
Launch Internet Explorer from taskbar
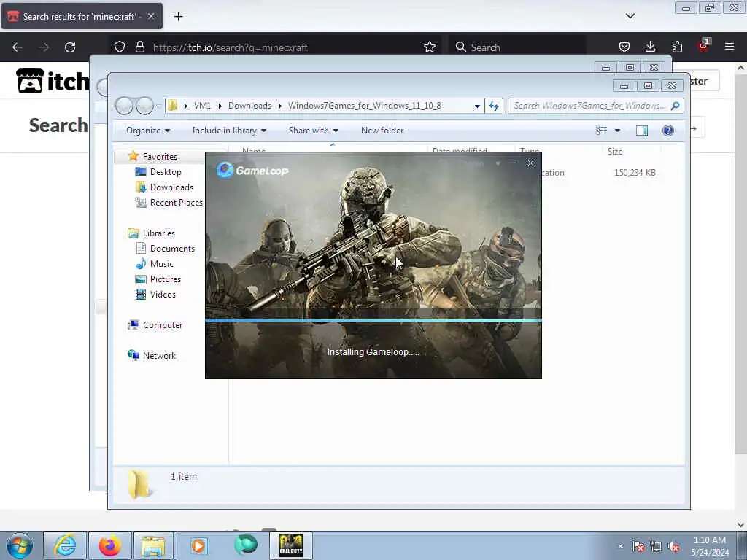pos(65,545)
